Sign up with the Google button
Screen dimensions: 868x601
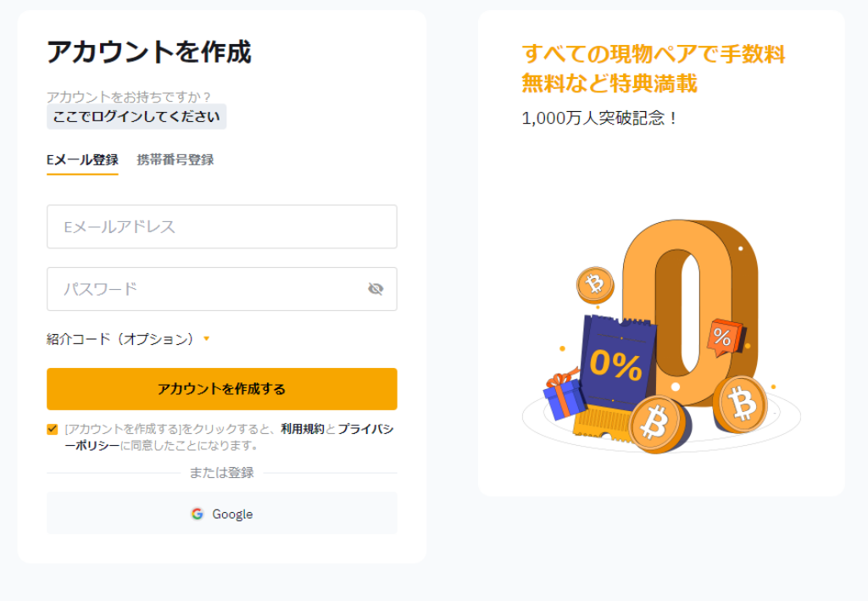[x=222, y=514]
